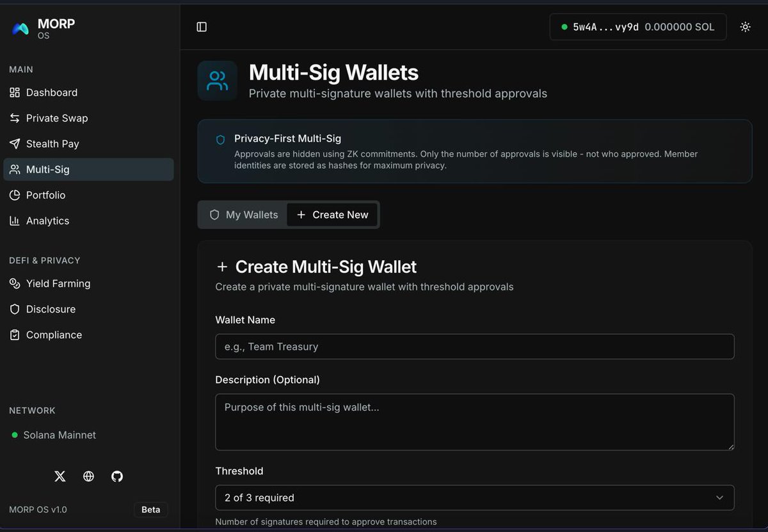Open the Compliance page
768x532 pixels.
pyautogui.click(x=88, y=334)
